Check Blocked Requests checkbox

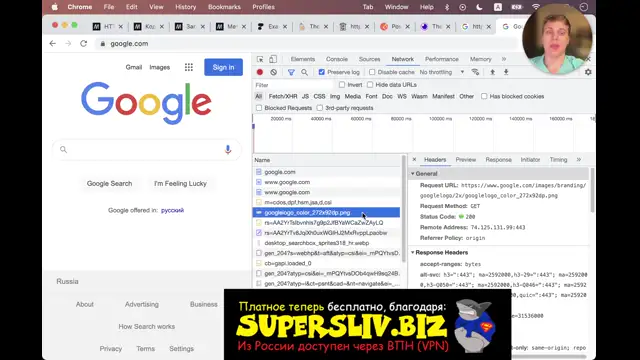pyautogui.click(x=259, y=108)
